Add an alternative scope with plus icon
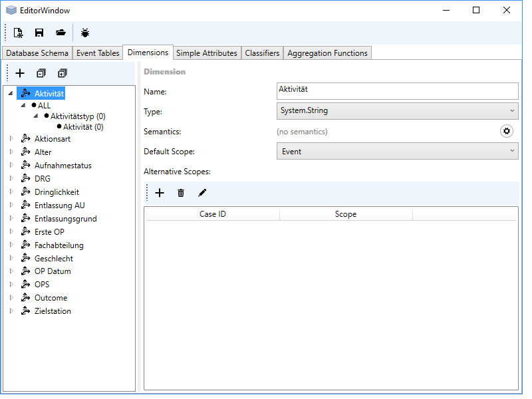The height and width of the screenshot is (399, 532). tap(160, 193)
